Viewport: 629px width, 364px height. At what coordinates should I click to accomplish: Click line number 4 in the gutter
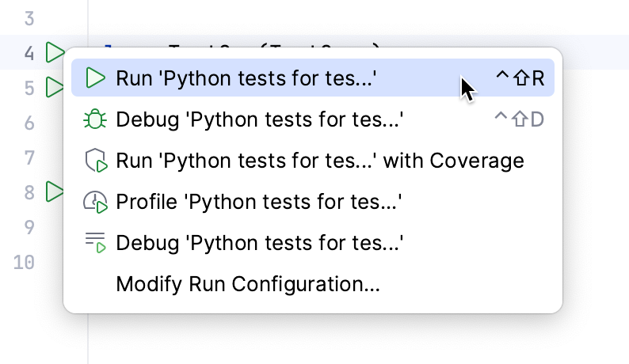pos(29,54)
